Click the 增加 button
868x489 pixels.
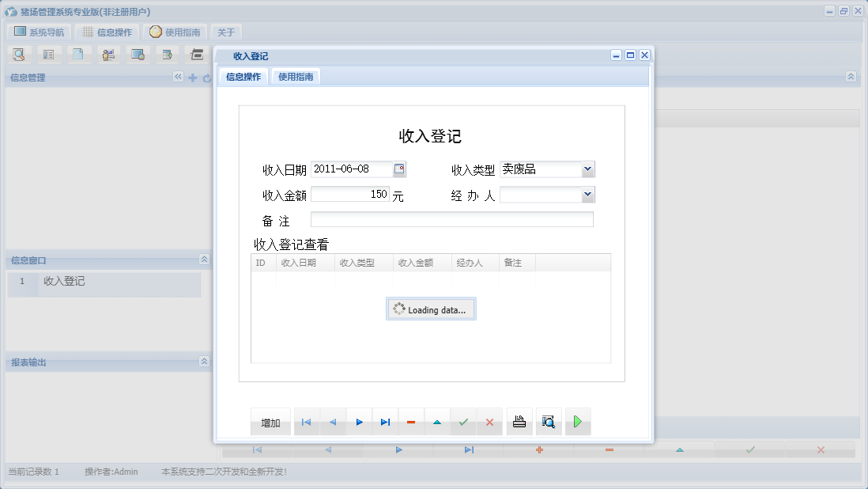(x=270, y=422)
